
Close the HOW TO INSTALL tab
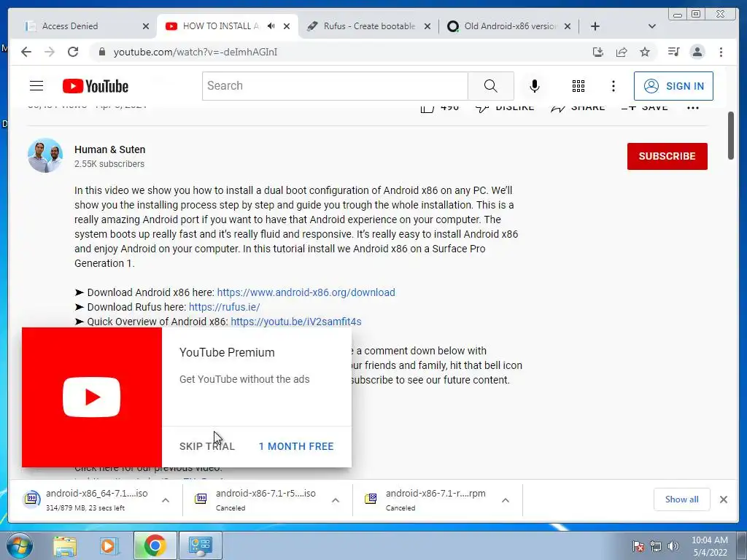286,26
